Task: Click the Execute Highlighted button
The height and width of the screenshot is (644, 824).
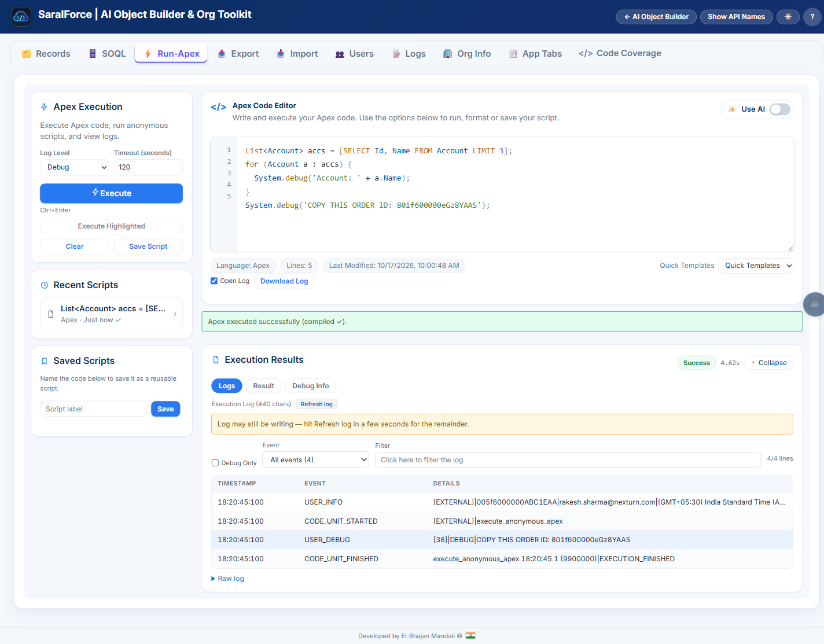Action: [111, 226]
